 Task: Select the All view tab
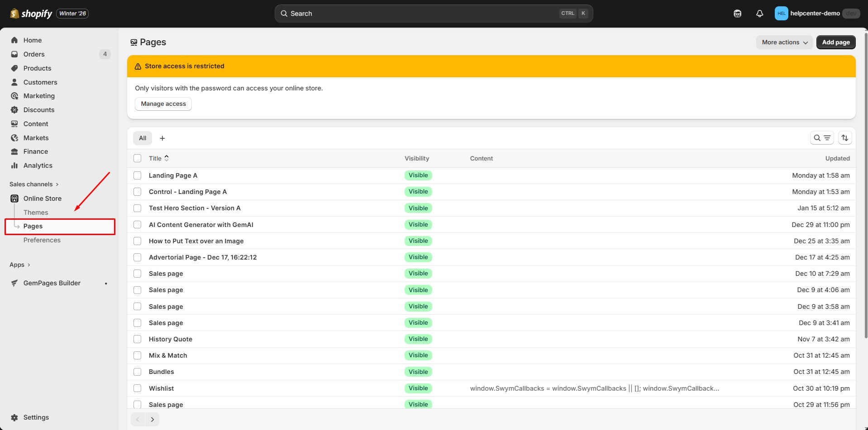click(x=143, y=138)
